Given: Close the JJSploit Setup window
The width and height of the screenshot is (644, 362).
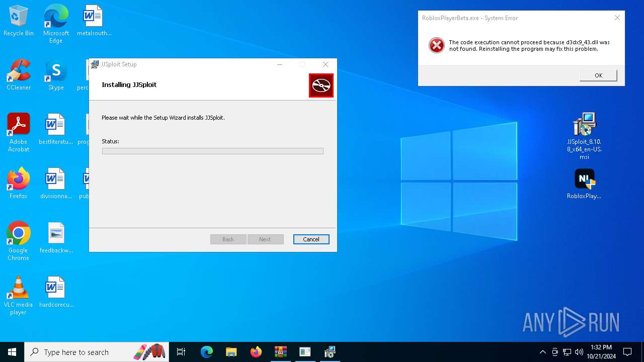Looking at the screenshot, I should 326,64.
